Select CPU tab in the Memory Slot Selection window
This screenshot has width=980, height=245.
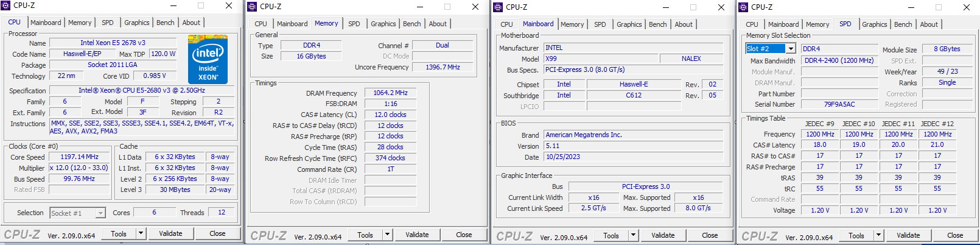tap(752, 24)
